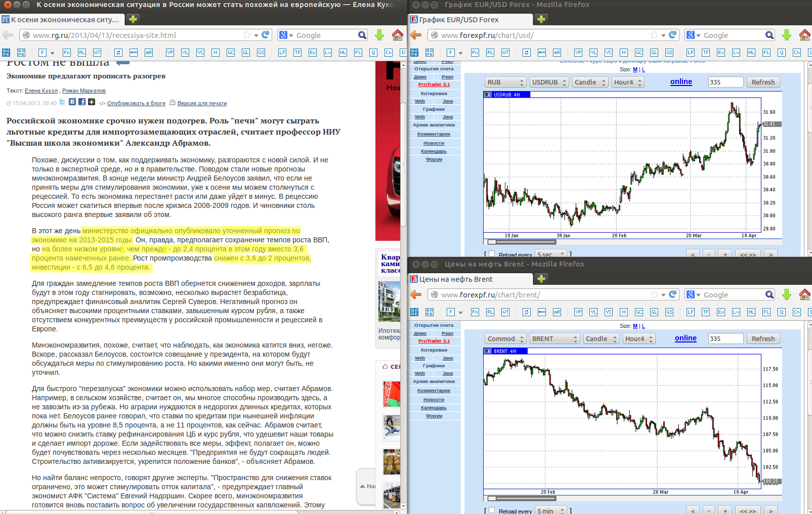The image size is (812, 514).
Task: Click the Fn toolbar icon in the rg.ru window
Action: pyautogui.click(x=67, y=53)
